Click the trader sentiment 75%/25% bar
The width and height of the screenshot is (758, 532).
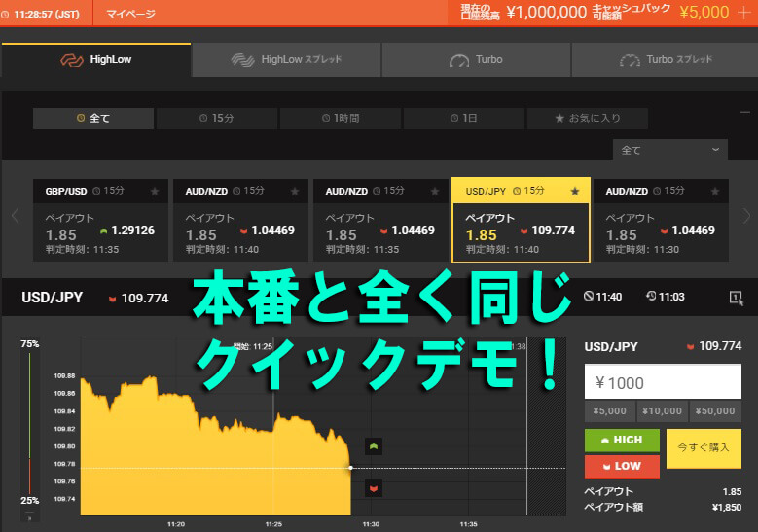pos(29,423)
